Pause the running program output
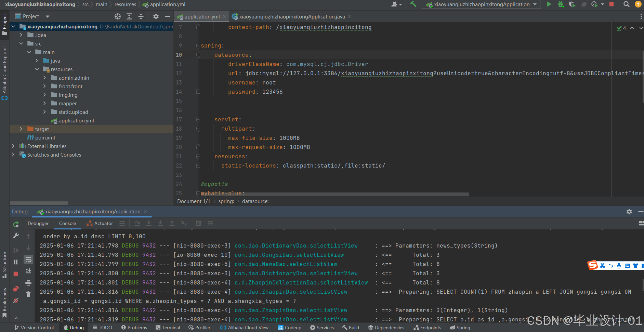Viewport: 644px width, 332px height. point(15,261)
